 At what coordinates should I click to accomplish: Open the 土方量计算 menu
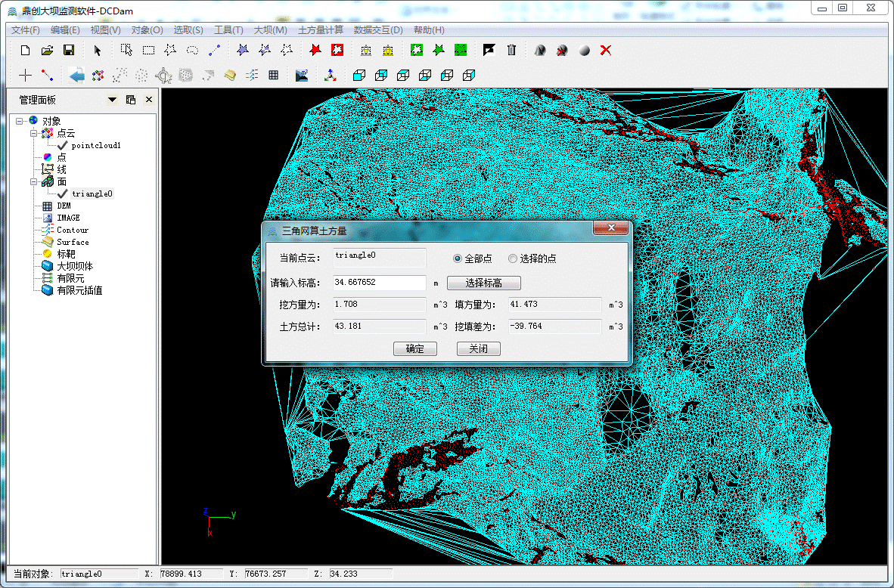(x=321, y=30)
